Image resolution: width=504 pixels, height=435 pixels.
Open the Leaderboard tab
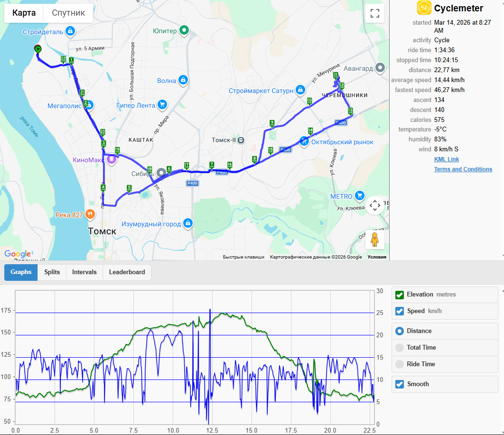[x=127, y=272]
